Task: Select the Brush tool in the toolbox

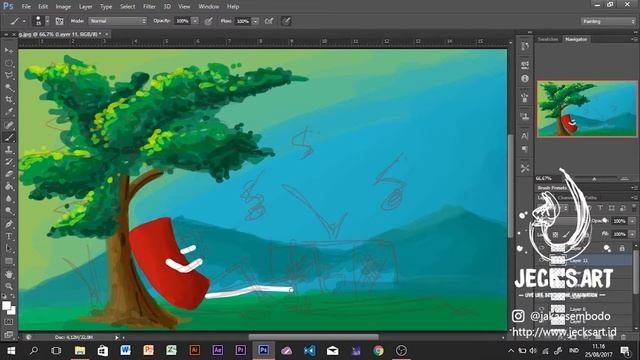Action: point(9,138)
